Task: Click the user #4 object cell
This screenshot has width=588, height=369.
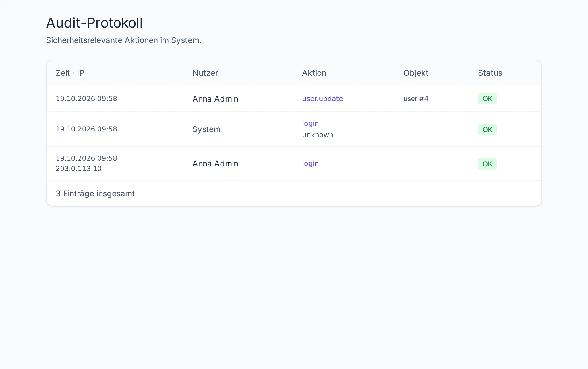Action: [x=416, y=99]
